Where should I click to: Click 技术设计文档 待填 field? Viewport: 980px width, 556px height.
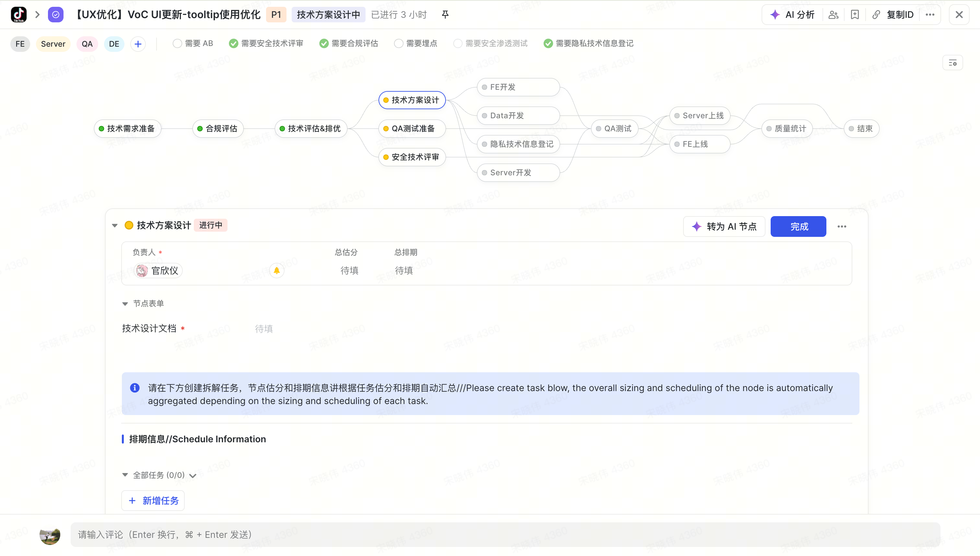tap(263, 329)
